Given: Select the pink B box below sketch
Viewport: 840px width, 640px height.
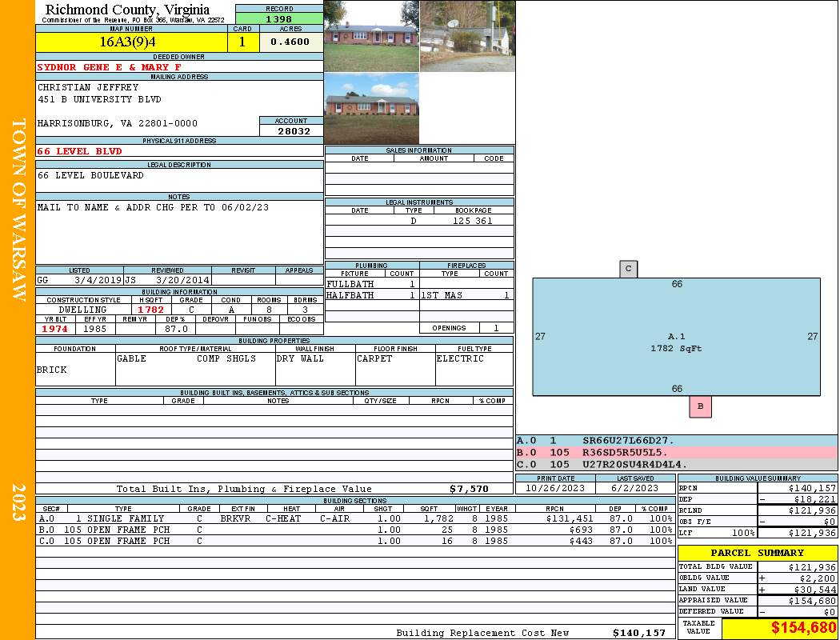Looking at the screenshot, I should pos(700,406).
